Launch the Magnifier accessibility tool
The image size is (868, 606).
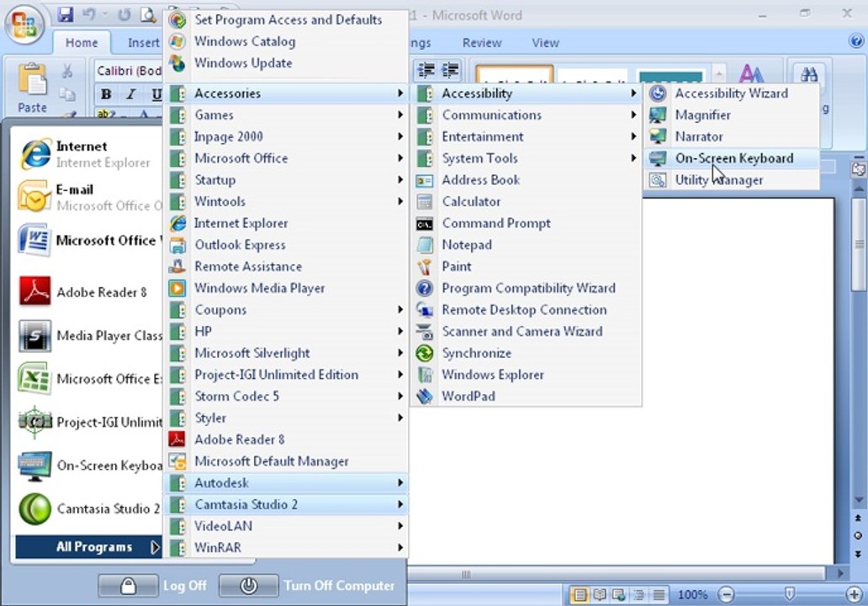click(x=731, y=115)
